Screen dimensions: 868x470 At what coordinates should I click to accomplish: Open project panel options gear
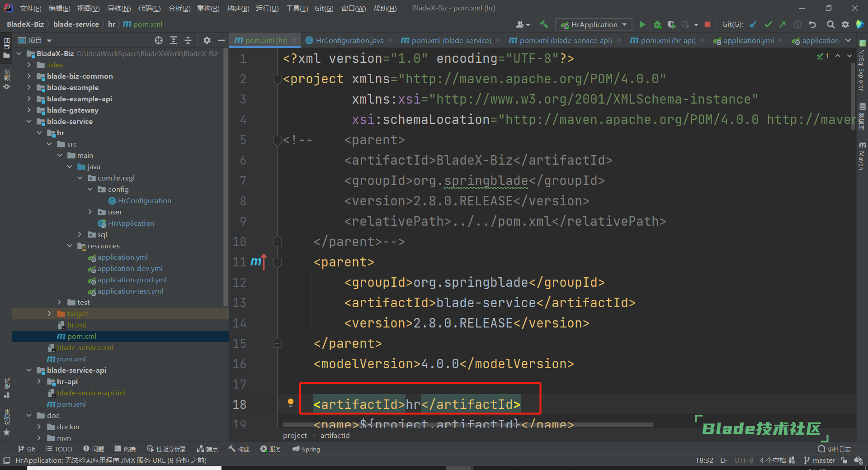[207, 40]
